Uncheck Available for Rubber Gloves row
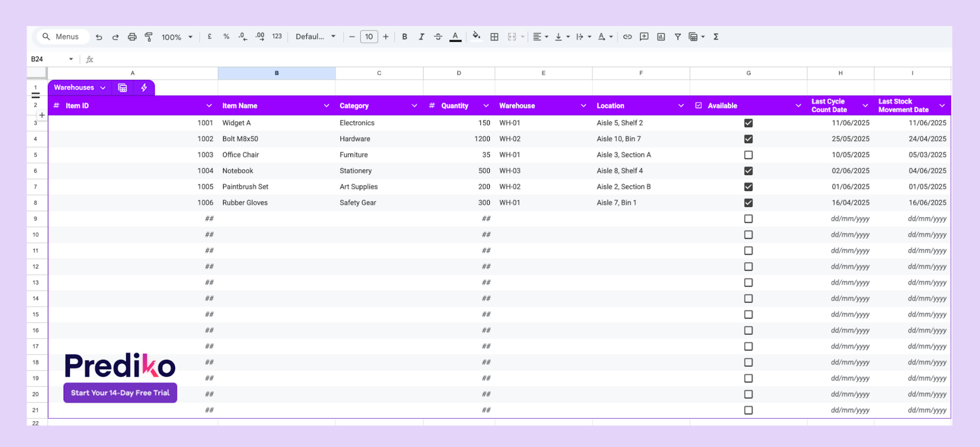This screenshot has width=980, height=447. coord(748,203)
